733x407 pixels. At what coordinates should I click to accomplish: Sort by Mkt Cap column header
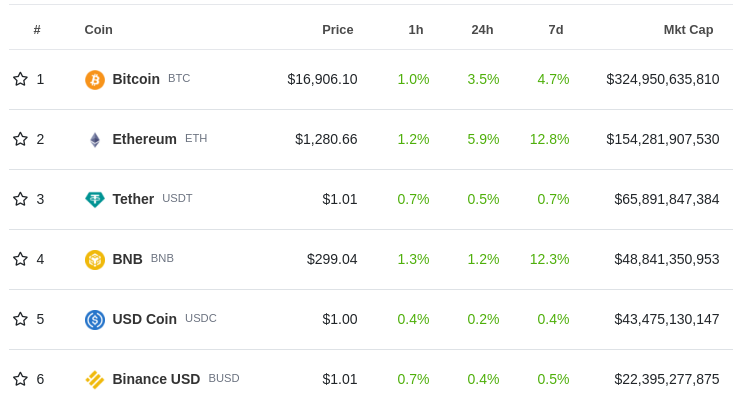tap(688, 30)
